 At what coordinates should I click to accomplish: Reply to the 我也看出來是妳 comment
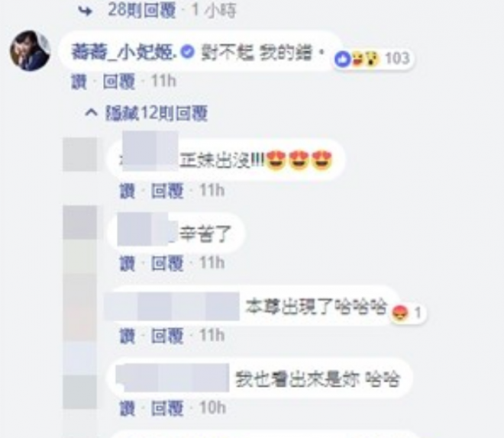pos(167,408)
